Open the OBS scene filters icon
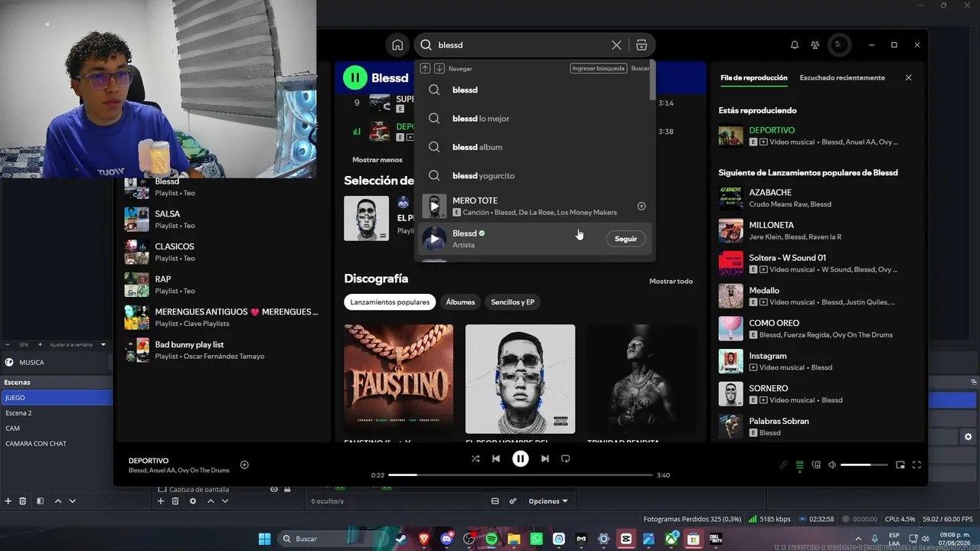This screenshot has height=551, width=980. (x=40, y=501)
